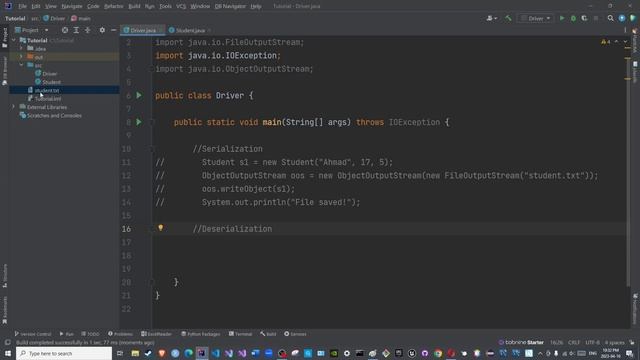Open the Task View taskbar icon
Image resolution: width=640 pixels, height=360 pixels.
point(120,353)
